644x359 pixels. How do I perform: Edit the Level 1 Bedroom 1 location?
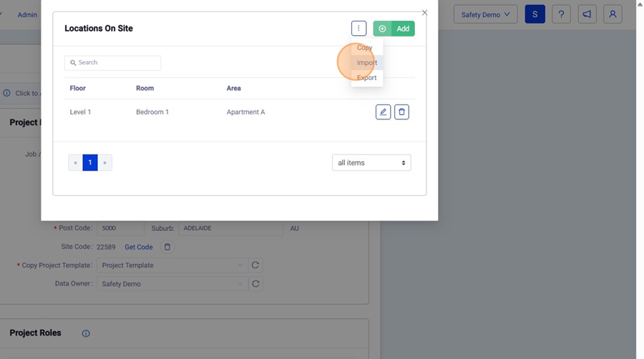[383, 112]
